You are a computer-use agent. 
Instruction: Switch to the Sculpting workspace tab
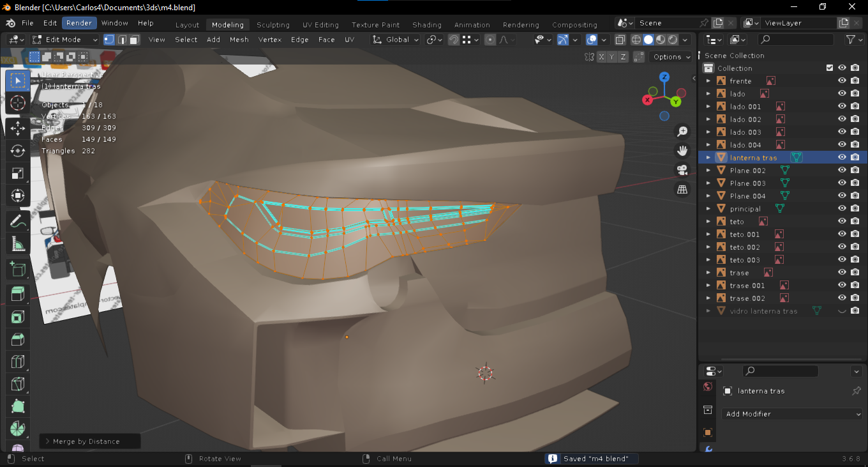[273, 25]
